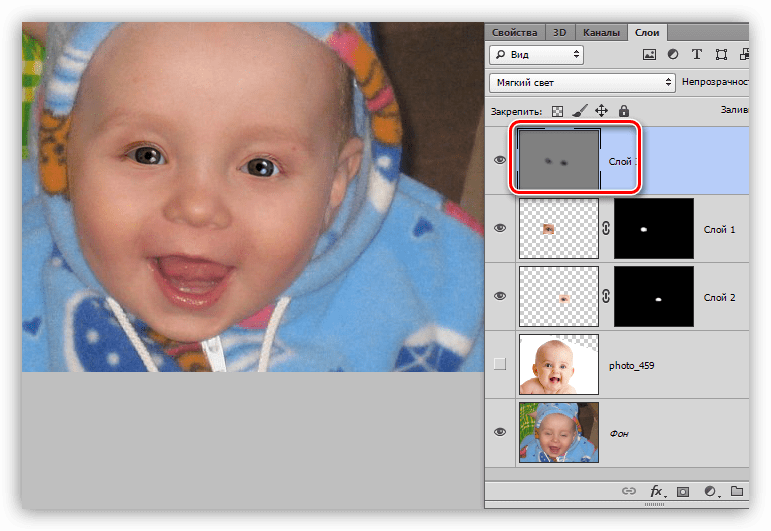Unlink mask chain icon on Слой 1

point(606,228)
